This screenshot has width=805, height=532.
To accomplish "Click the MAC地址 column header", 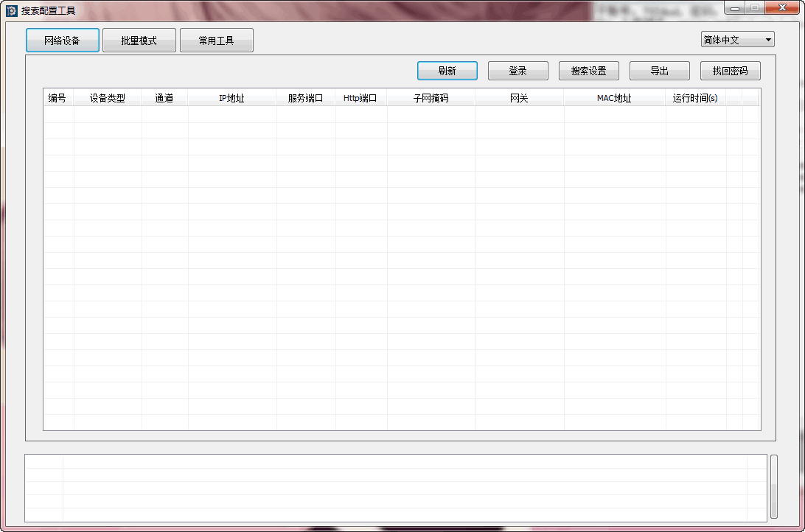I will [x=616, y=97].
